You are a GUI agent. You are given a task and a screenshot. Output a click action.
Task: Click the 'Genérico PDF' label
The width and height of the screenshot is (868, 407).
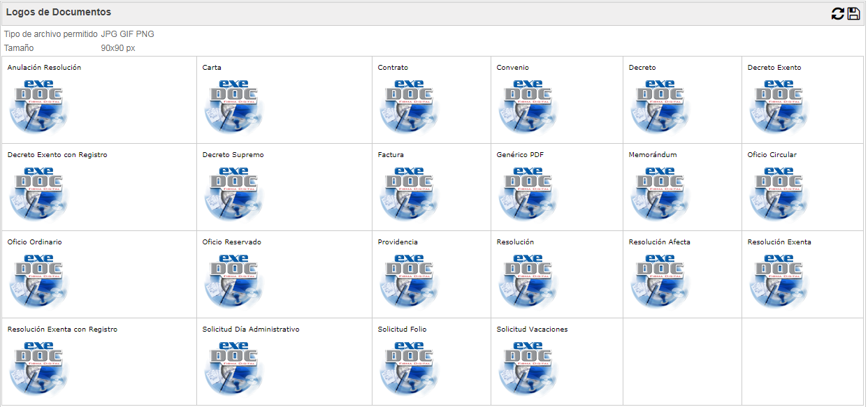click(x=520, y=155)
